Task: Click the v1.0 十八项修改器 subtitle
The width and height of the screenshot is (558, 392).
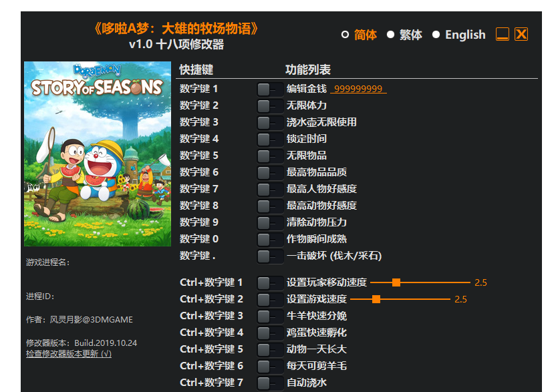Action: click(x=176, y=45)
